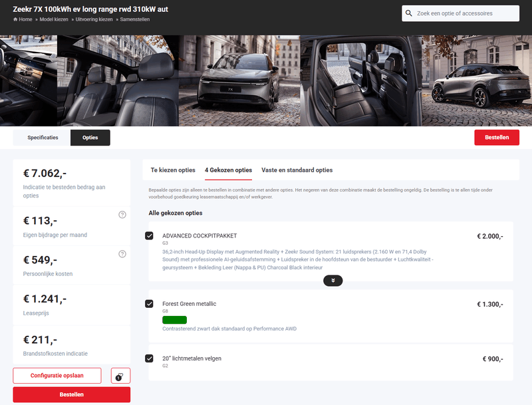Expand Advanced Cockpitpakket details chevron
This screenshot has height=405, width=532.
tap(333, 281)
